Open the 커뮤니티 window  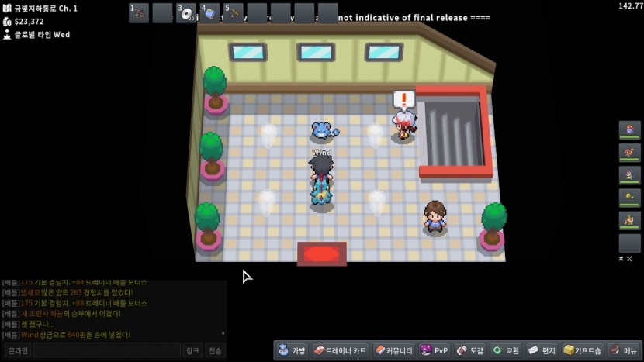point(393,350)
